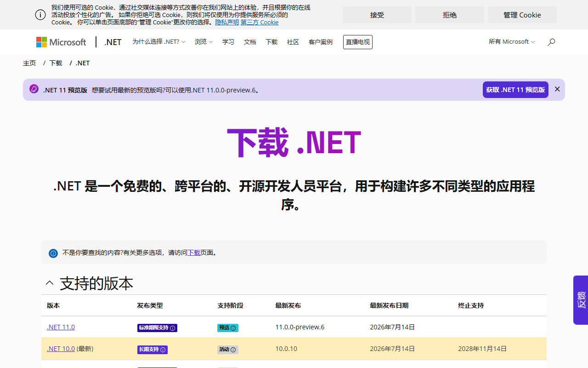Click info icon in 长期支持 badge

163,350
